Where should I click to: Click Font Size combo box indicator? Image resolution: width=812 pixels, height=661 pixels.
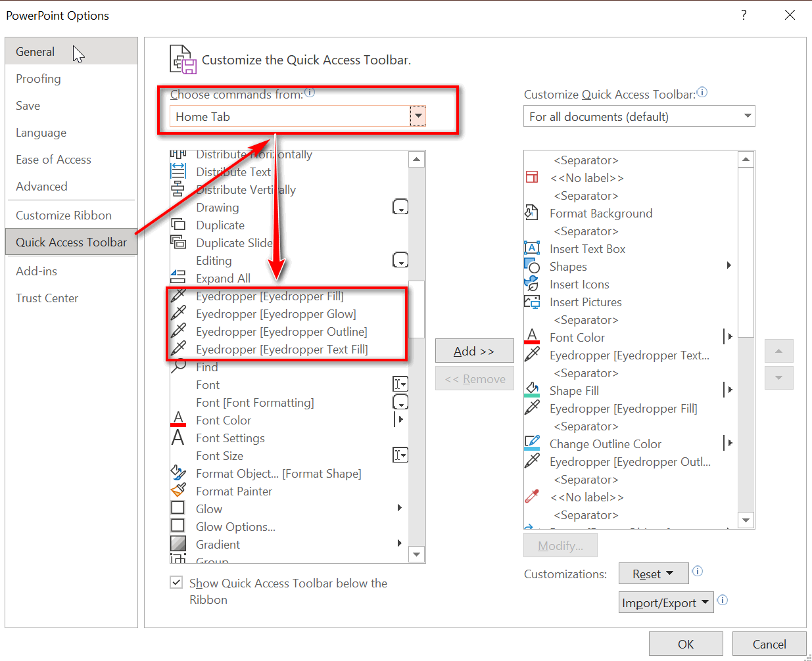(x=400, y=455)
